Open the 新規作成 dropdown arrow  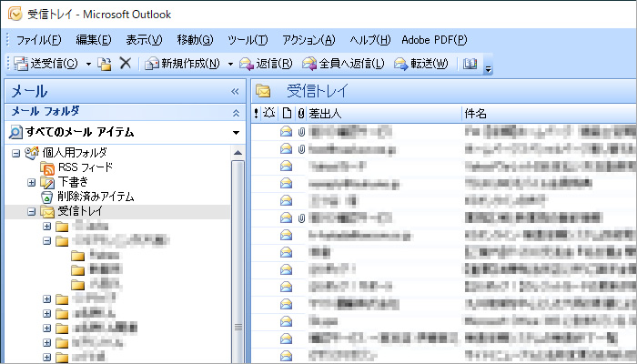pyautogui.click(x=230, y=65)
